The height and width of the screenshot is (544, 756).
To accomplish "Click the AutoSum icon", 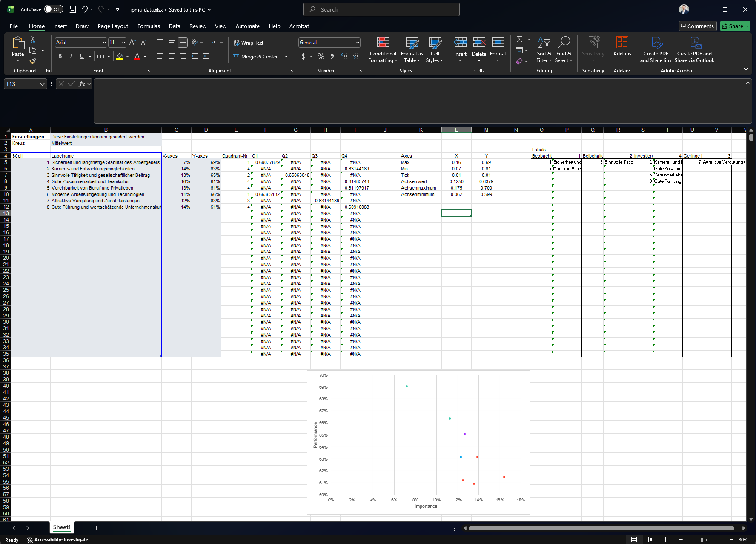I will tap(519, 39).
